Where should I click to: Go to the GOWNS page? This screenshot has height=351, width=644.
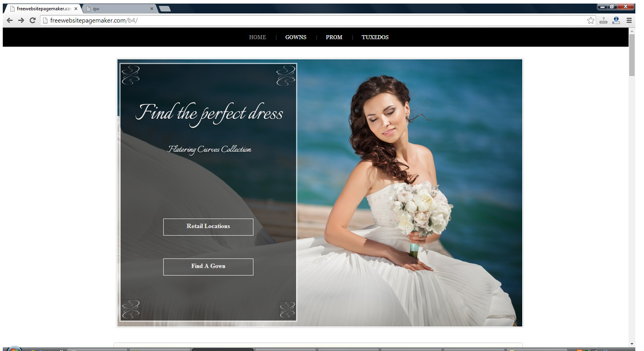coord(296,37)
